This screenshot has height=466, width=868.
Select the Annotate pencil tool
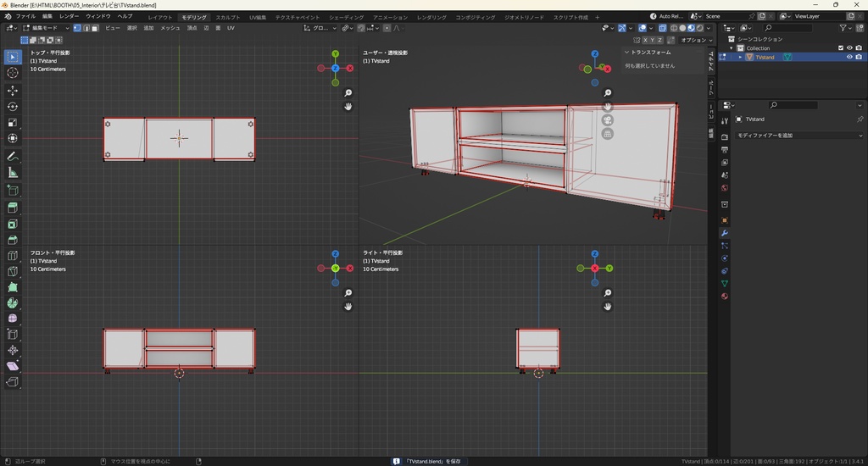13,157
